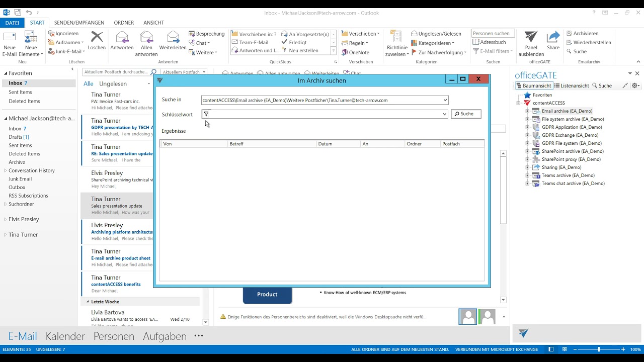Switch to the ANSICHT ribbon tab
Viewport: 644px width, 362px height.
(153, 23)
